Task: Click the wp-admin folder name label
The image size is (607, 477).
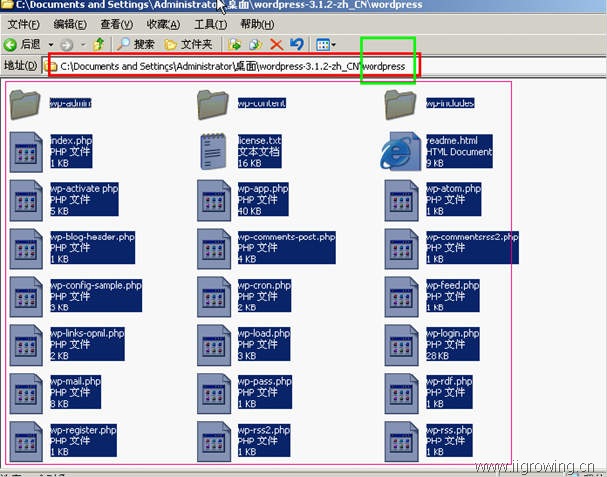Action: click(x=70, y=103)
